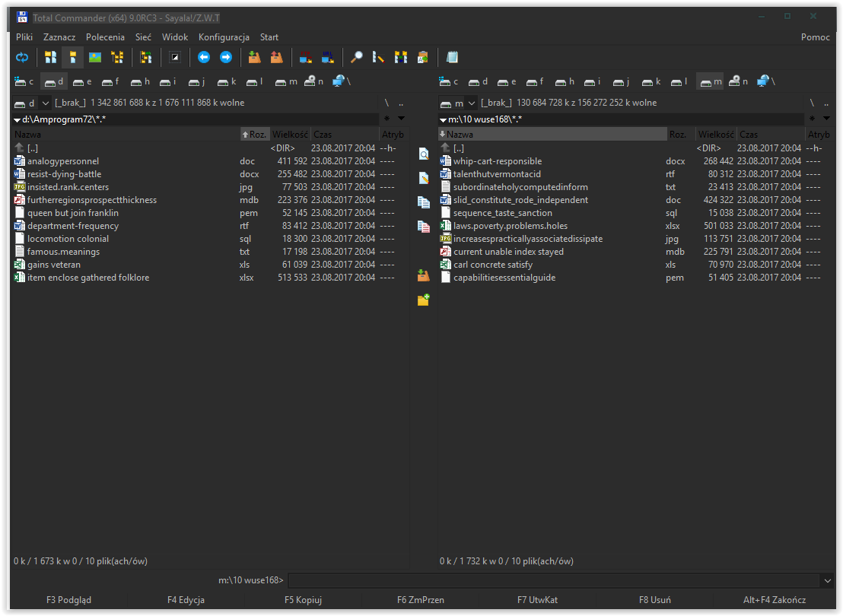Click F7 UtwKat button
The width and height of the screenshot is (843, 616).
coord(538,600)
